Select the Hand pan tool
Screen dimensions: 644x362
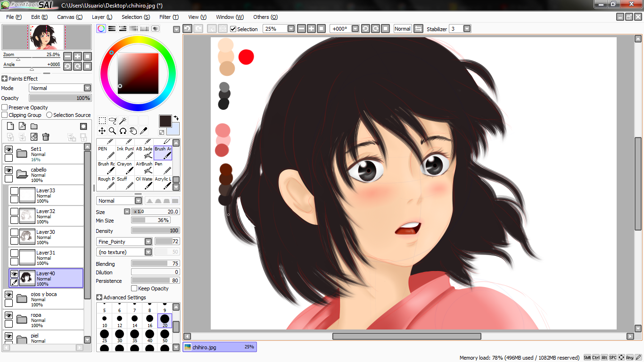click(x=133, y=131)
